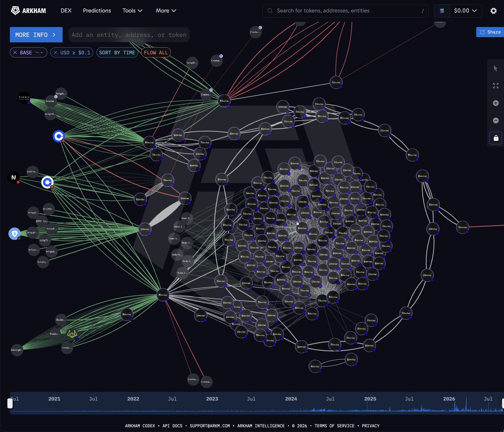Click the 2024 label on the timeline
The image size is (504, 432).
click(x=291, y=399)
